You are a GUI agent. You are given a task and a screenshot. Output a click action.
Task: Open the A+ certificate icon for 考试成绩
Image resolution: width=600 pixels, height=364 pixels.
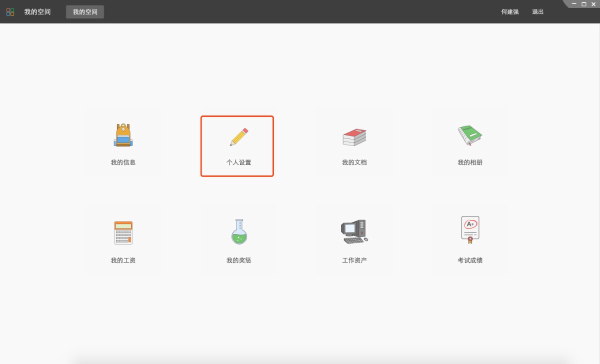(x=469, y=230)
